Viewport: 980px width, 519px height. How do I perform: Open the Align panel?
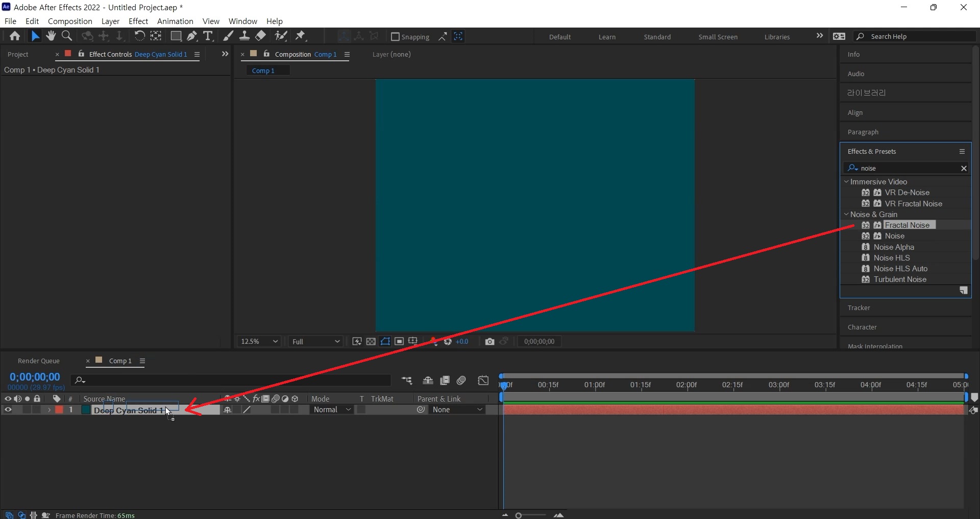[855, 112]
